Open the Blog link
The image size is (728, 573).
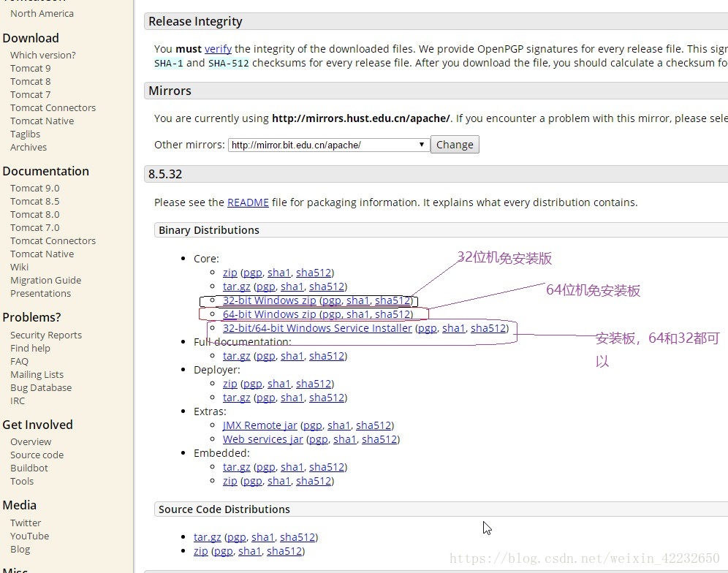tap(20, 550)
